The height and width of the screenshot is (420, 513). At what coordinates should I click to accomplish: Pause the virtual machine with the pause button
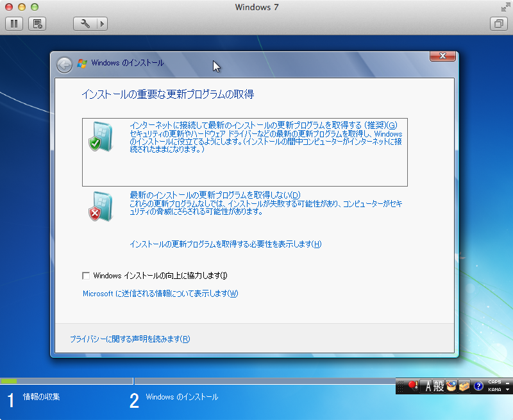(x=14, y=24)
